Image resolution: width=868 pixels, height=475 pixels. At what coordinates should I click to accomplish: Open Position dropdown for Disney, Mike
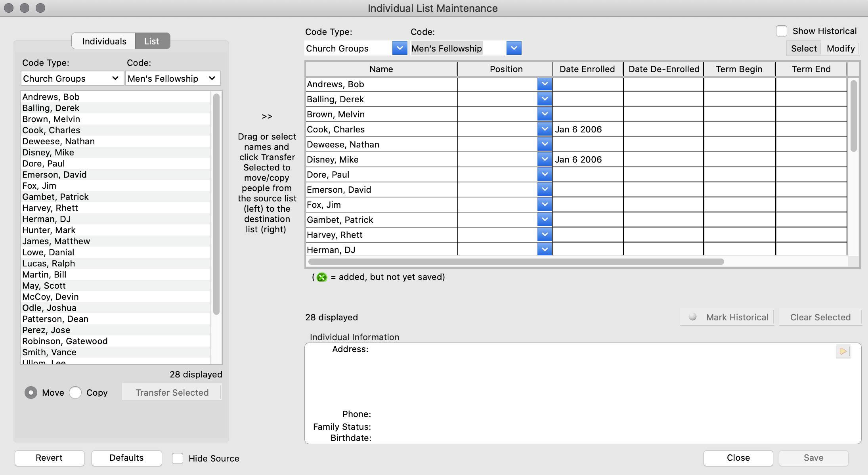point(545,159)
